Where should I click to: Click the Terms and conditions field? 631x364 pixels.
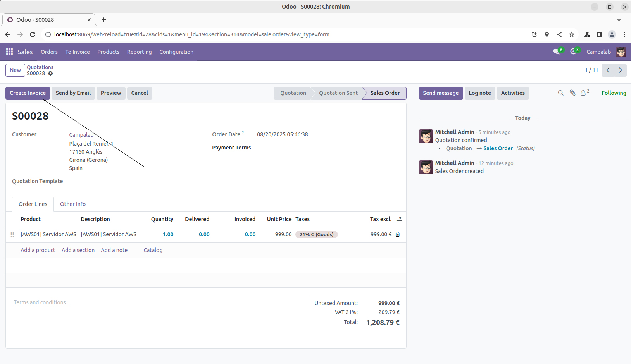pos(42,302)
